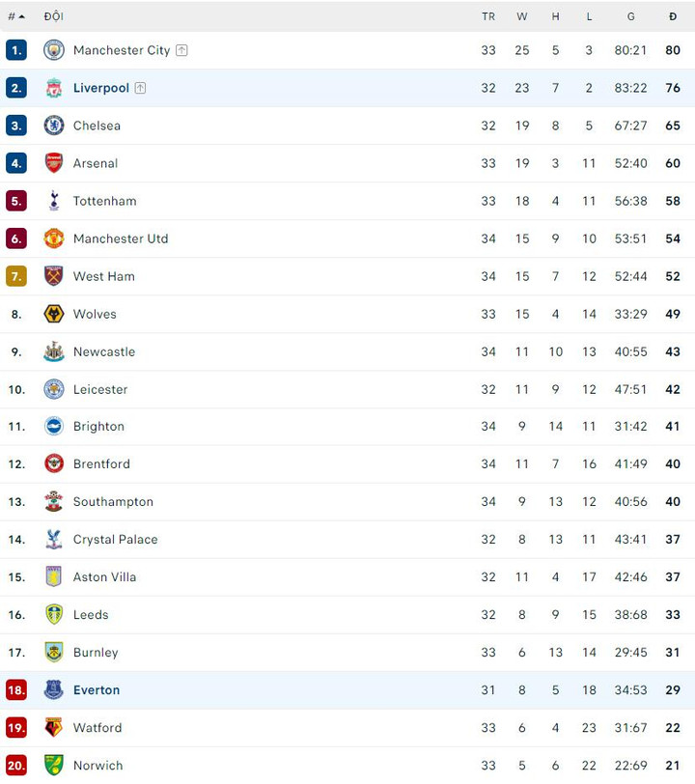Click the Crystal Palace club crest
Screen dimensions: 695x784
(x=54, y=540)
